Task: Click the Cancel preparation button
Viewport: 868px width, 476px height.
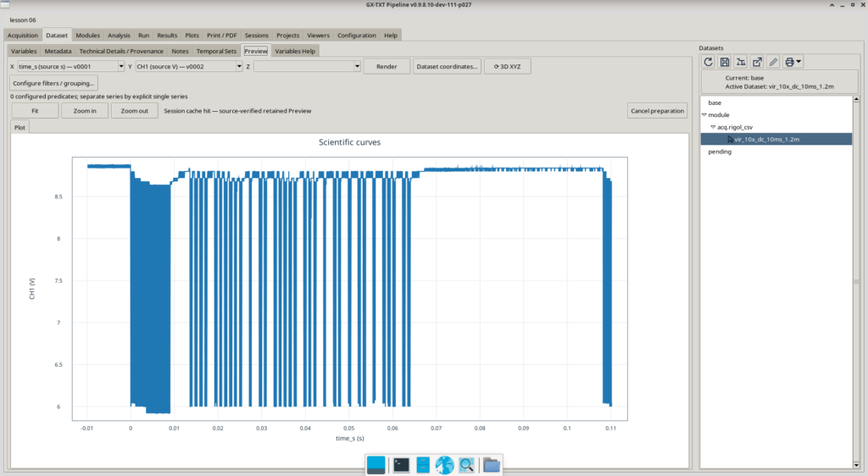Action: [658, 111]
